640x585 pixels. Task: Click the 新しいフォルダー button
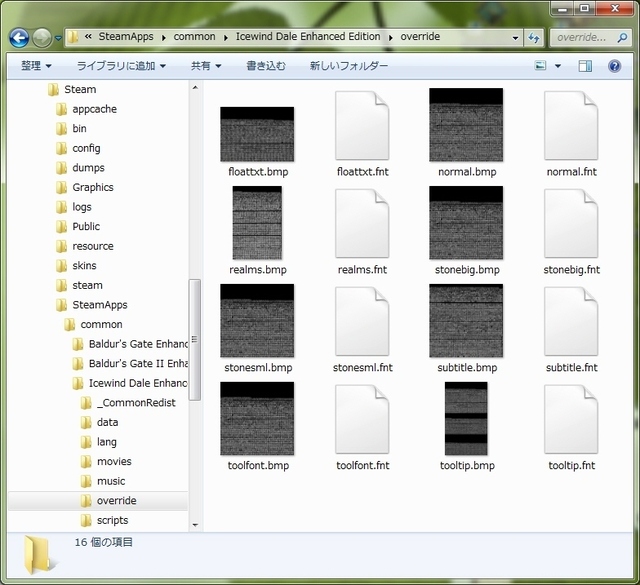click(x=349, y=66)
